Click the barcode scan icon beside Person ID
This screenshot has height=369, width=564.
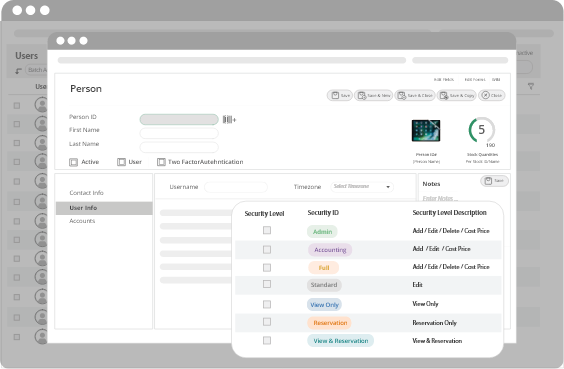coord(229,119)
